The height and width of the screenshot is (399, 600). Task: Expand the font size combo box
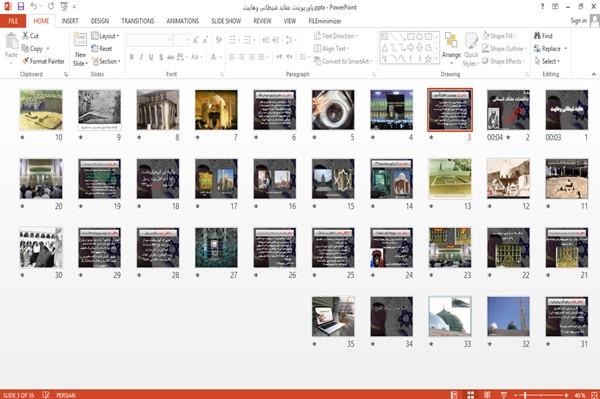pos(187,40)
